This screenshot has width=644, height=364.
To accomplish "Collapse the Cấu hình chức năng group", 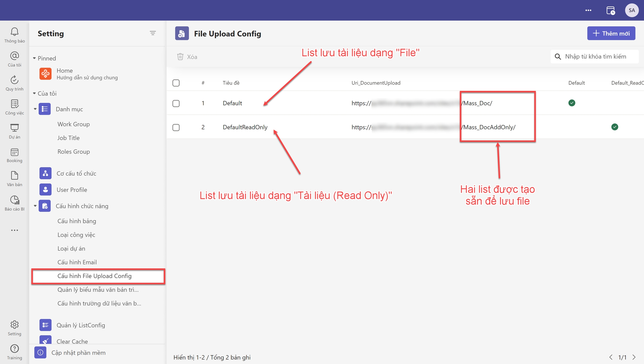I will pos(35,206).
